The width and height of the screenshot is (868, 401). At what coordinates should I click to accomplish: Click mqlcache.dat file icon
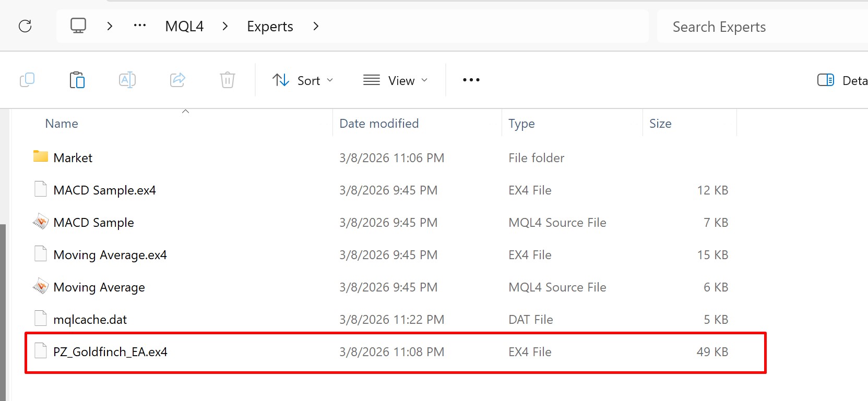coord(41,318)
